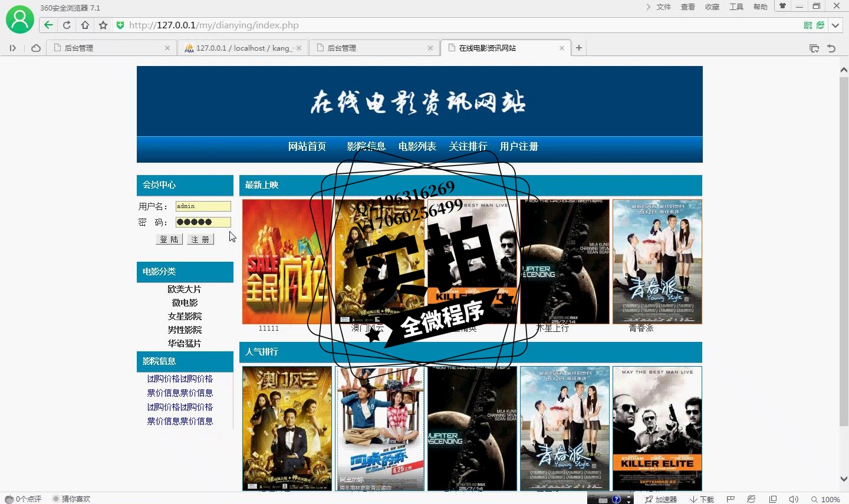
Task: Click the cloud sync icon near tabs
Action: coord(36,48)
